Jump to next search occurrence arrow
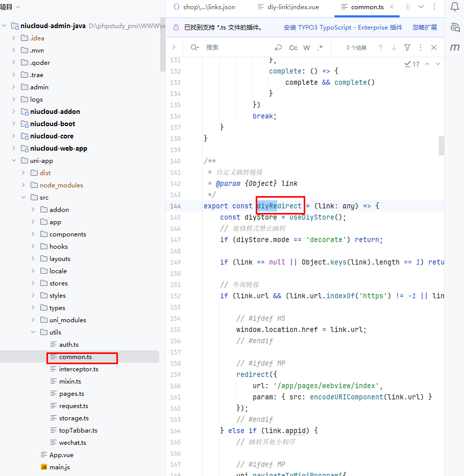Image resolution: width=464 pixels, height=476 pixels. [x=394, y=47]
